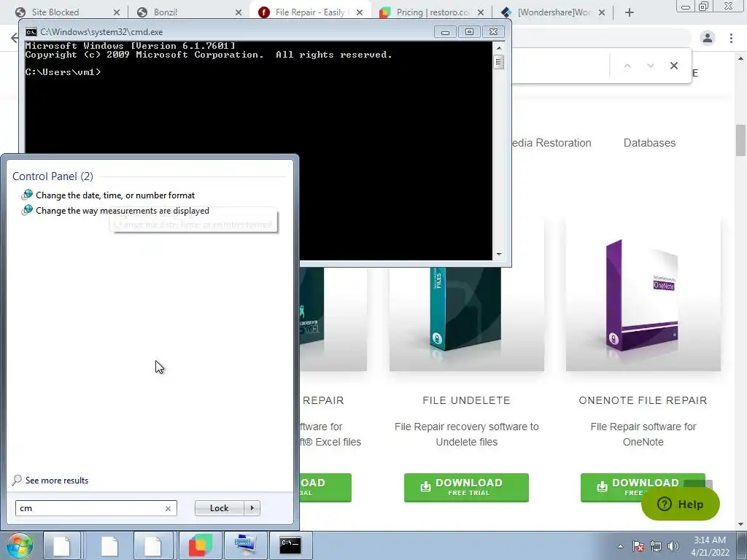Click the web page scrollbar thumb
This screenshot has height=560, width=747.
(741, 140)
